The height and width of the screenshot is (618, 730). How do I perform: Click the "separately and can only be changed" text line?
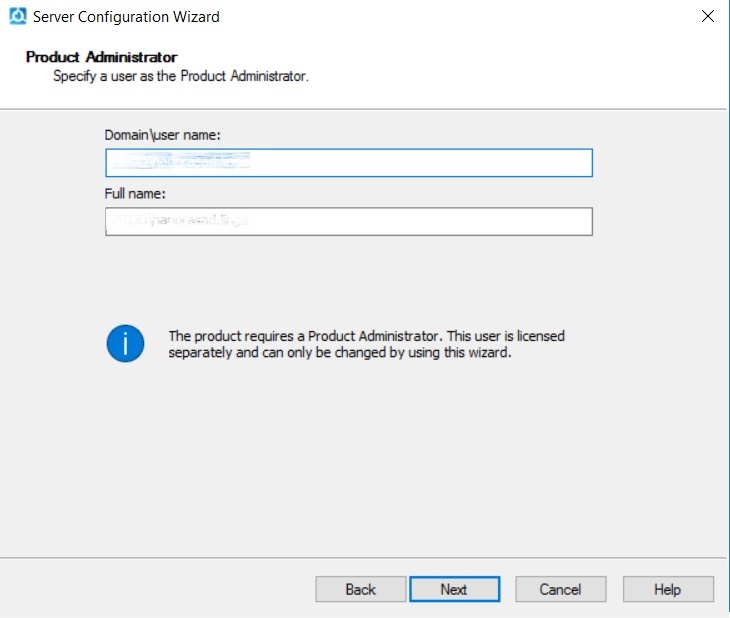tap(340, 353)
